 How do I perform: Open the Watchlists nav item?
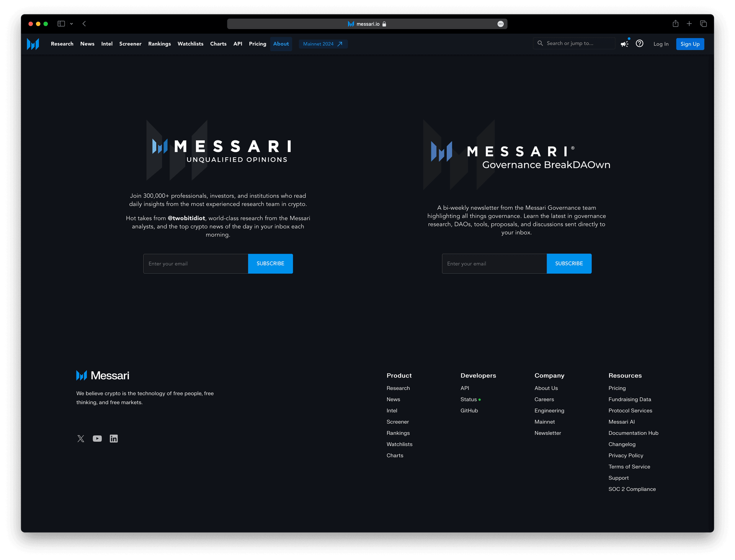[x=190, y=44]
